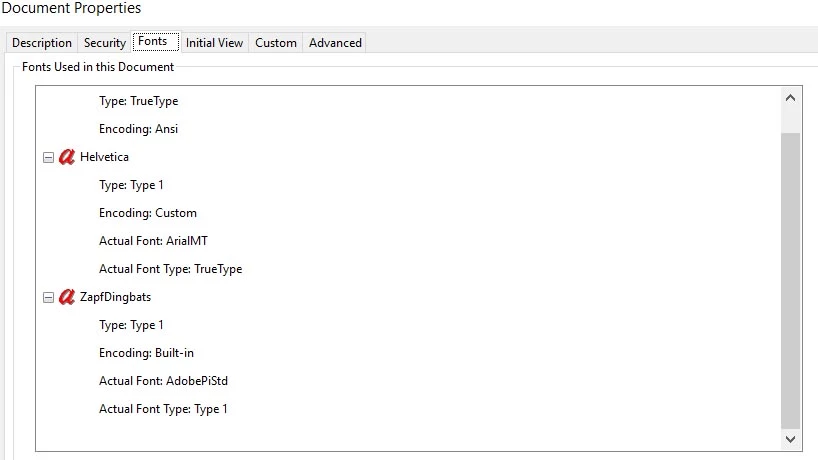
Task: Click the scrollbar up arrow
Action: 790,98
